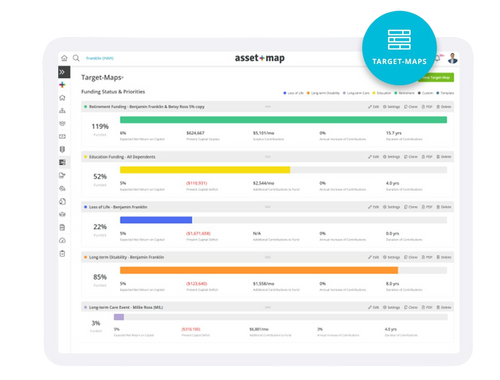The width and height of the screenshot is (500, 380).
Task: Open Settings for Retirement Funding row
Action: [391, 107]
